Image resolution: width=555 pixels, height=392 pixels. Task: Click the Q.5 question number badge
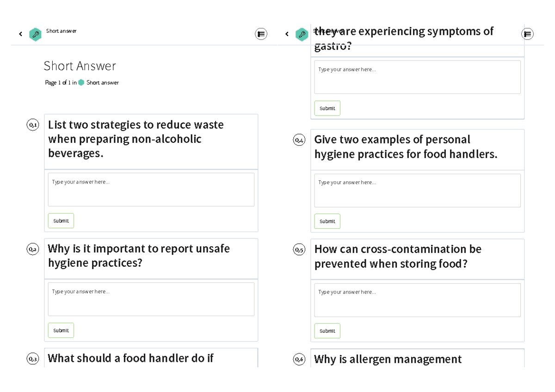[x=299, y=250]
